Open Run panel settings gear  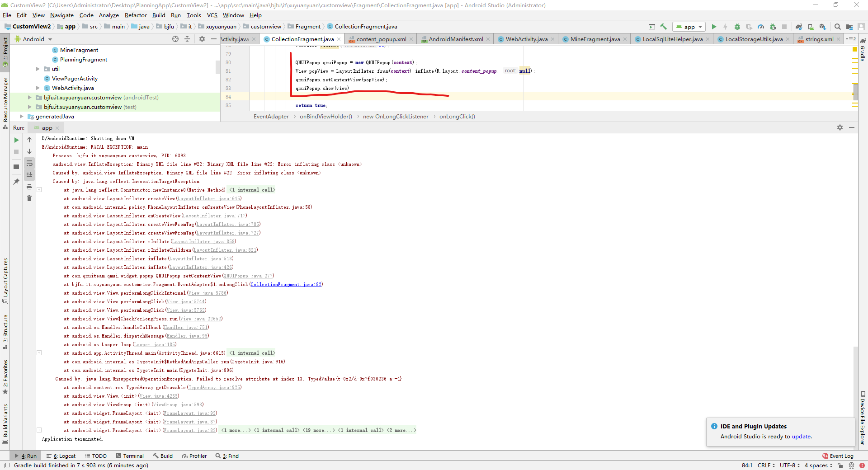(x=840, y=128)
